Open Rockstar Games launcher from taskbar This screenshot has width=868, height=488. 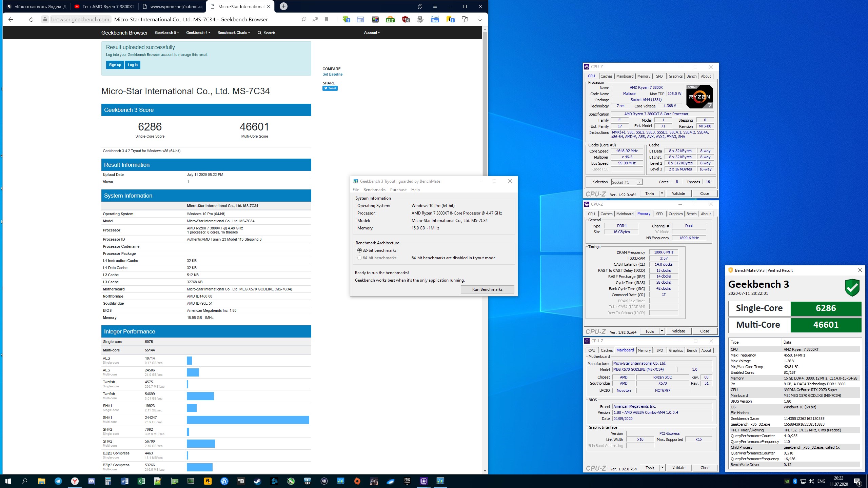[x=208, y=481]
